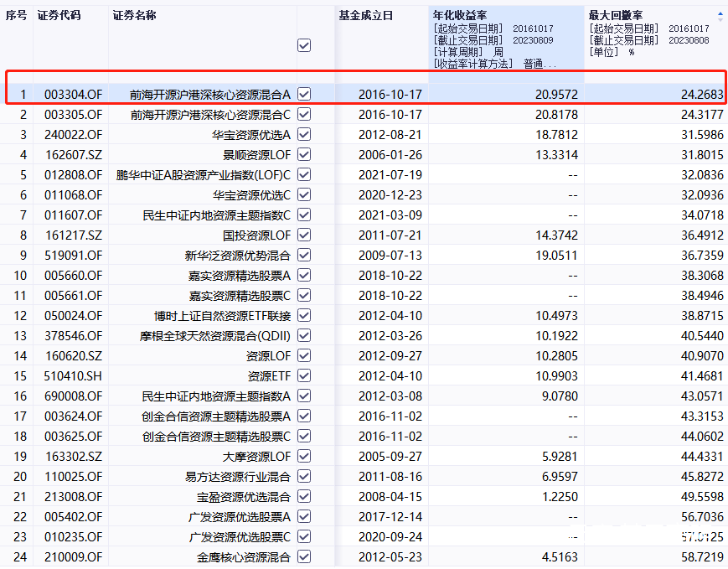This screenshot has width=728, height=569.
Task: Click end date 20230808 under 最大回撤率
Action: (689, 40)
